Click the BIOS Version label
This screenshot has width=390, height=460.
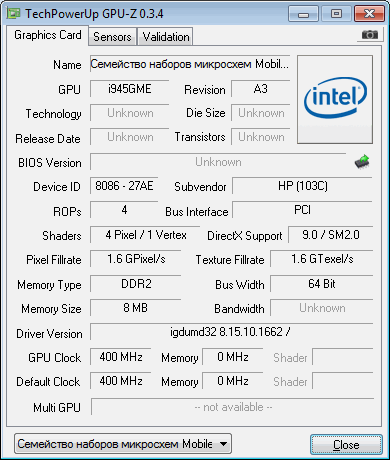point(50,163)
